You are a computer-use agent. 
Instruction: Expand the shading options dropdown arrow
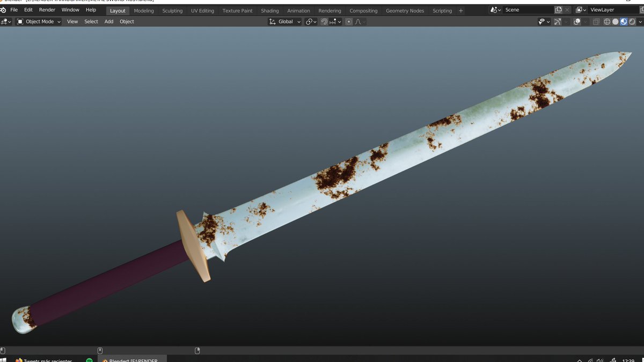point(640,21)
